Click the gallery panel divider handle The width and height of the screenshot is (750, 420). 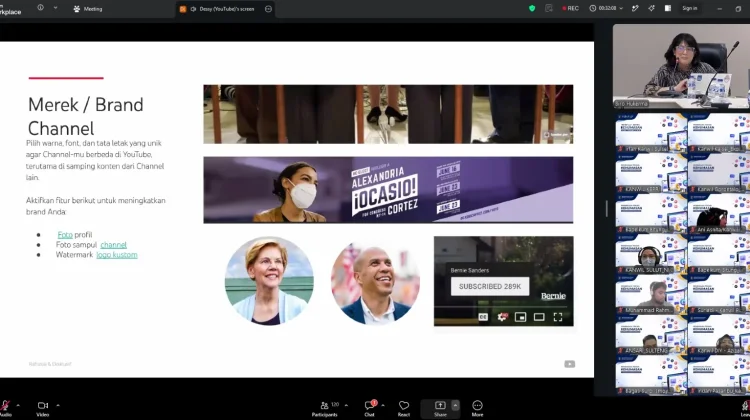(x=607, y=209)
